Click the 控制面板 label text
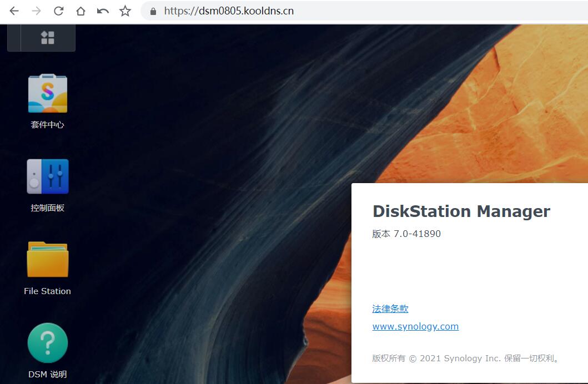Screen dimensions: 588x384 48,208
